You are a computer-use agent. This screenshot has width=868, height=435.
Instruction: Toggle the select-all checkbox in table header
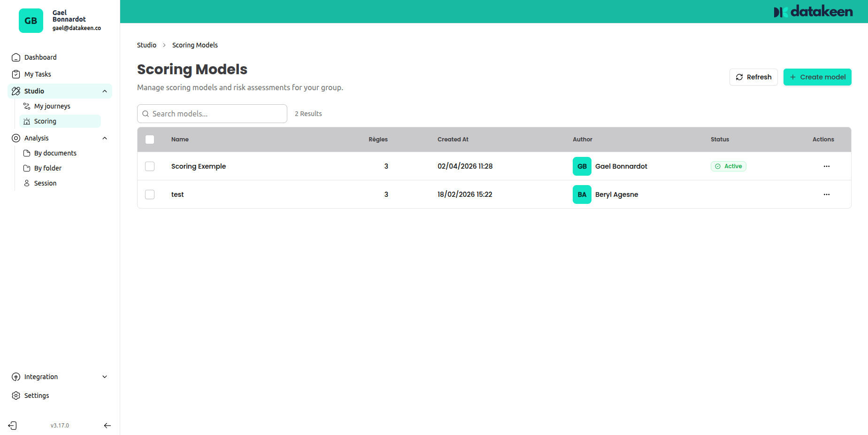coord(150,140)
